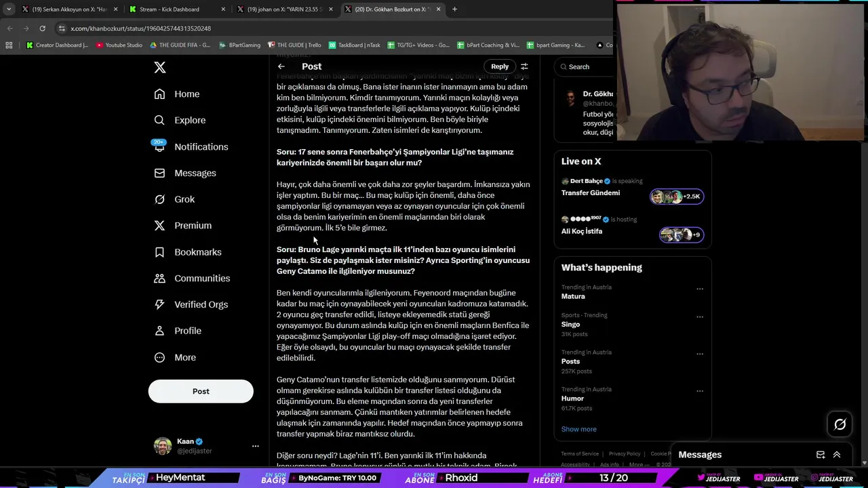Open the browser apps grid icon
Viewport: 868px width, 488px height.
(x=9, y=45)
